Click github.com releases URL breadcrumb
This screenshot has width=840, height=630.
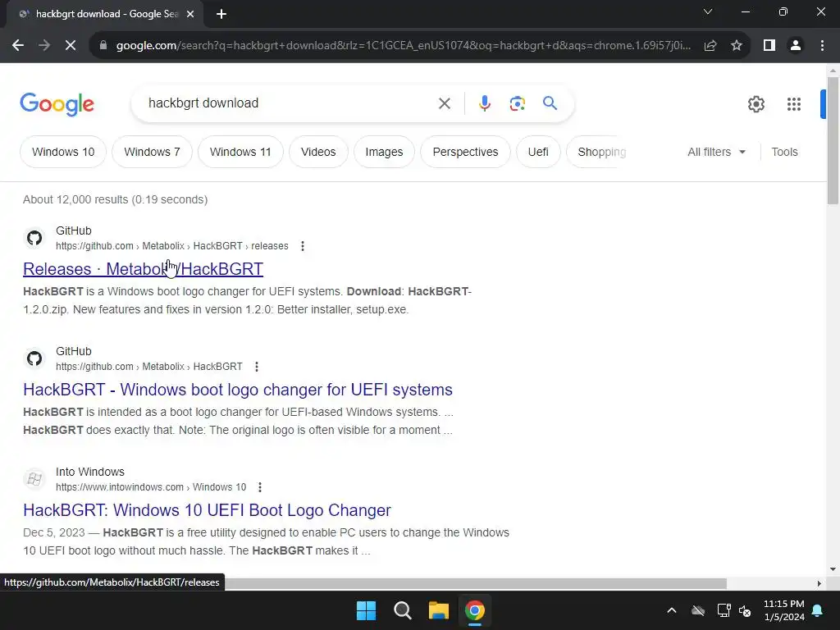pyautogui.click(x=172, y=246)
